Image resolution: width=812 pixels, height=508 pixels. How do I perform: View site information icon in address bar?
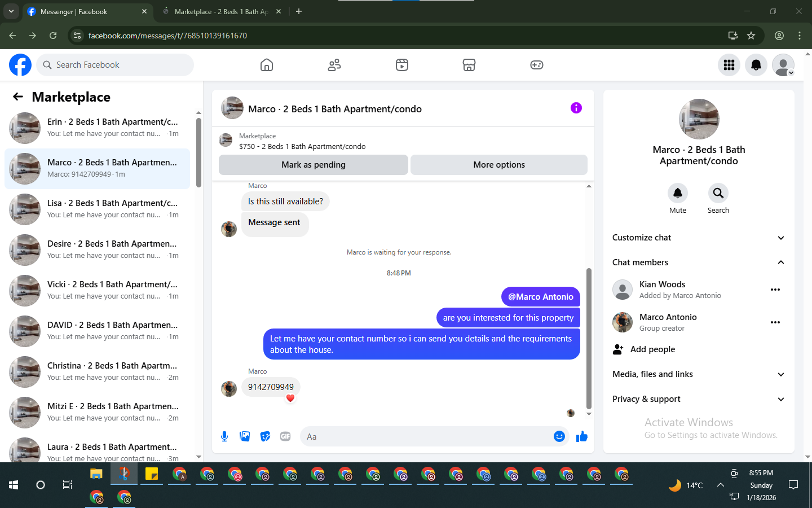(77, 36)
